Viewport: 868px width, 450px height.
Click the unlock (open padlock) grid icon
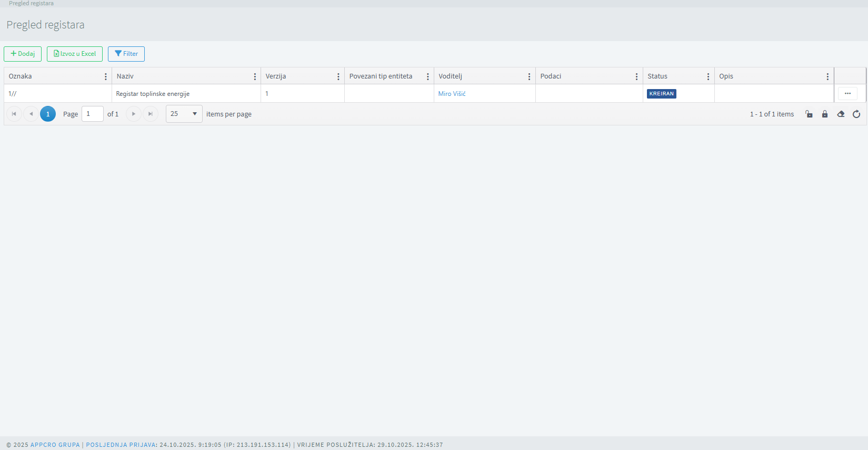(x=809, y=114)
